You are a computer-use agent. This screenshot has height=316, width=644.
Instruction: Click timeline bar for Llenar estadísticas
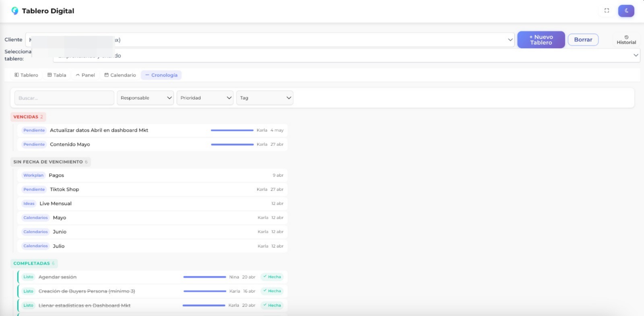pos(204,306)
